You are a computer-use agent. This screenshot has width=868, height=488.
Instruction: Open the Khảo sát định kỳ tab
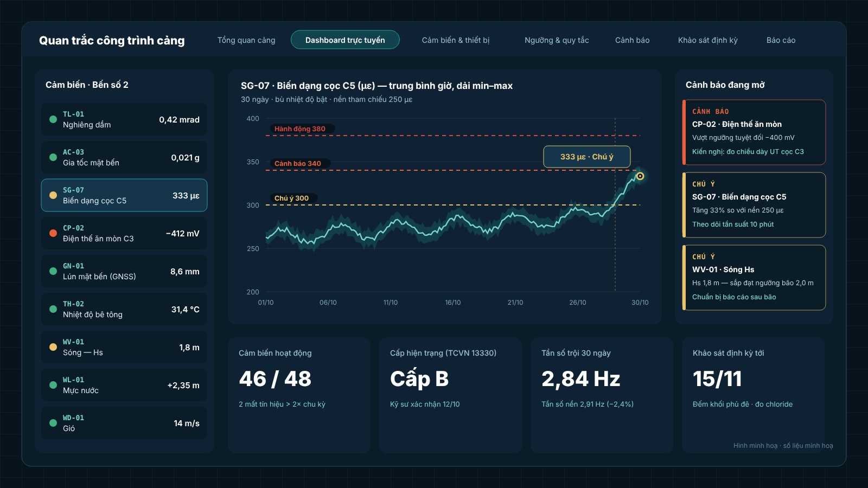click(x=708, y=40)
